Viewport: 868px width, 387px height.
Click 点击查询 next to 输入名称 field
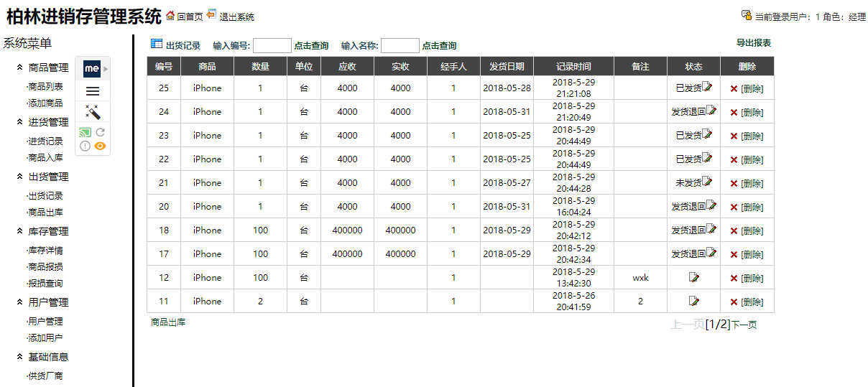(x=439, y=45)
